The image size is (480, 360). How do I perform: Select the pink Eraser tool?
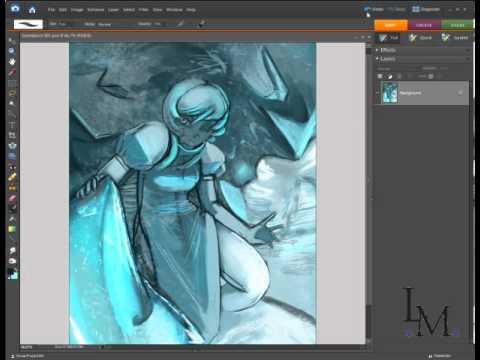(x=12, y=198)
